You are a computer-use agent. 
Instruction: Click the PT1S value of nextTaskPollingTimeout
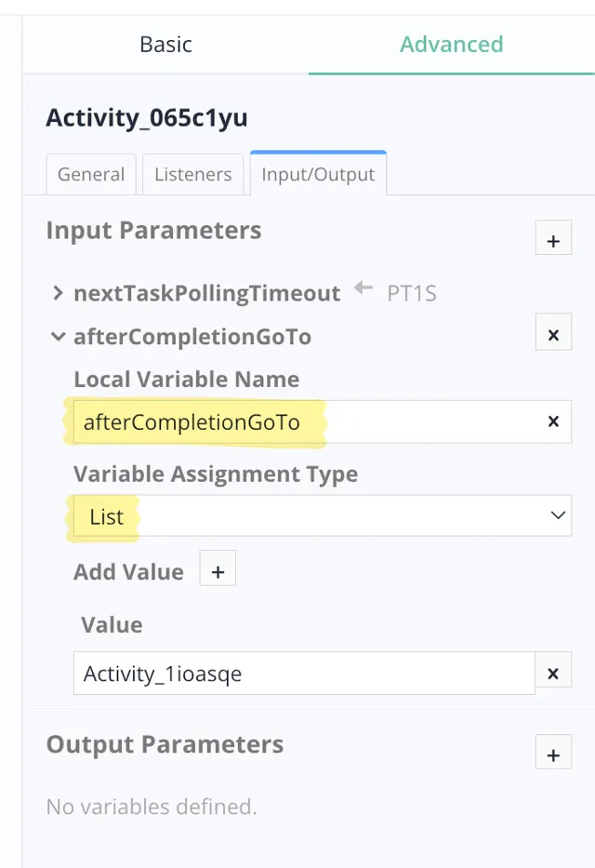click(x=412, y=294)
